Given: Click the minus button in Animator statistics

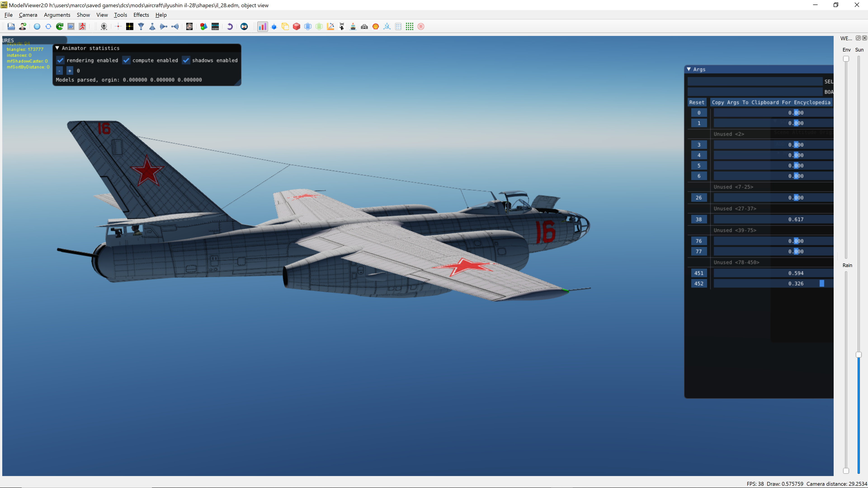Looking at the screenshot, I should pos(59,71).
